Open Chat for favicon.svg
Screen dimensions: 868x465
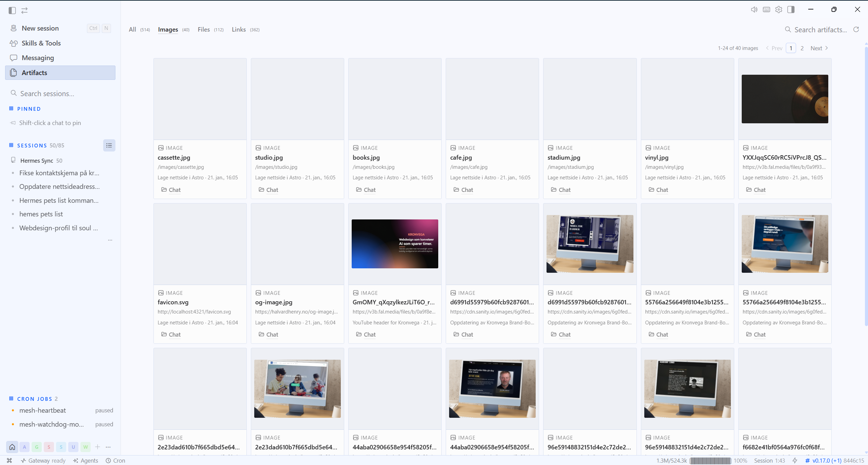pos(171,335)
